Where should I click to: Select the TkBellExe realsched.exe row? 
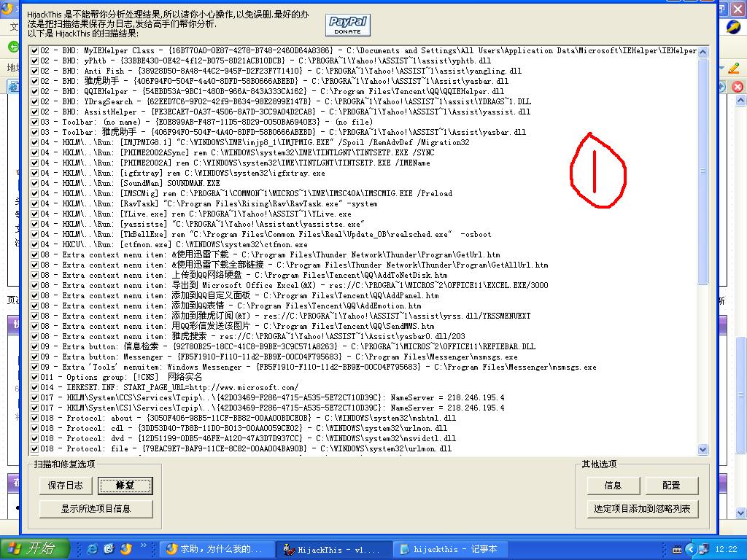[x=266, y=234]
